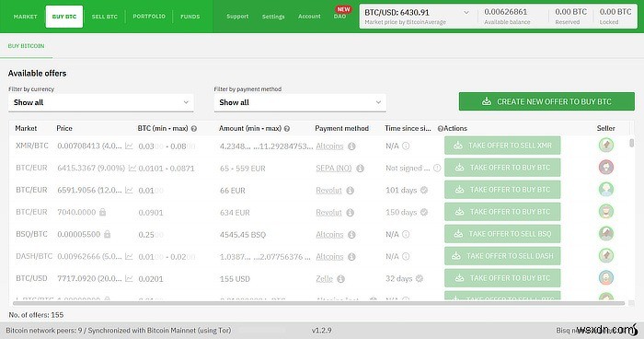This screenshot has height=339, width=644.
Task: Click the verified badge next to 32 days
Action: click(x=420, y=278)
